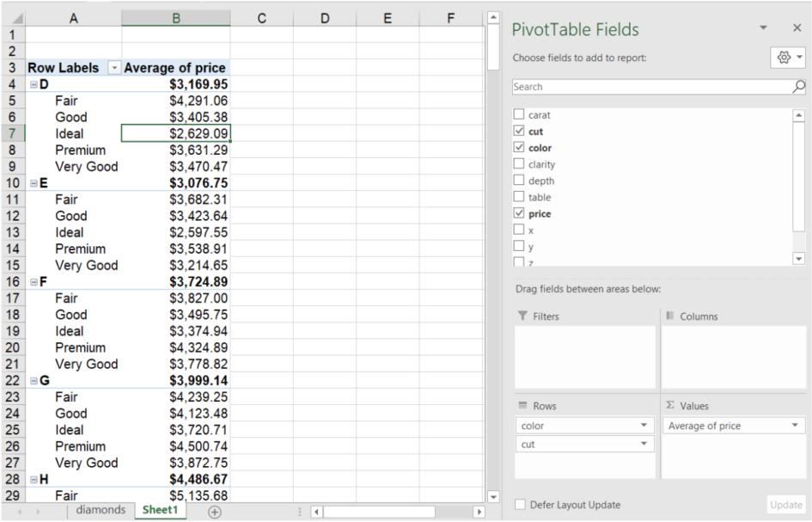Switch to the Sheet1 tab
The width and height of the screenshot is (812, 522).
click(160, 509)
